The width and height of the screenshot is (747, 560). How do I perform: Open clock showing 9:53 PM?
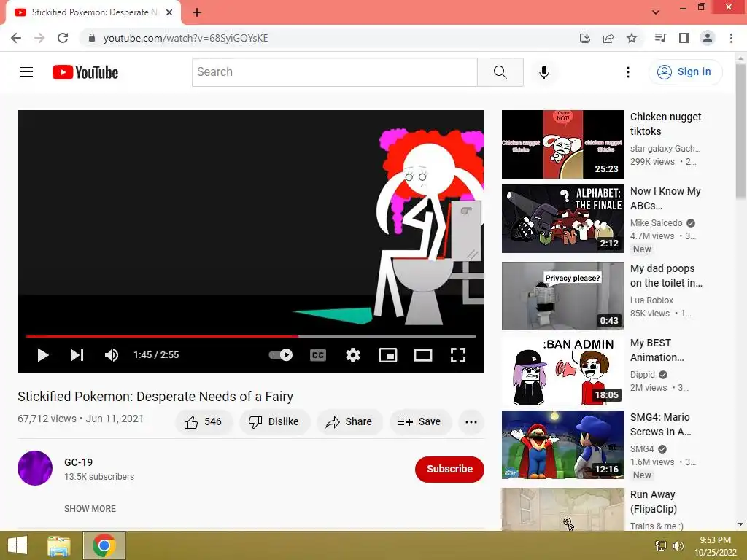pos(715,546)
